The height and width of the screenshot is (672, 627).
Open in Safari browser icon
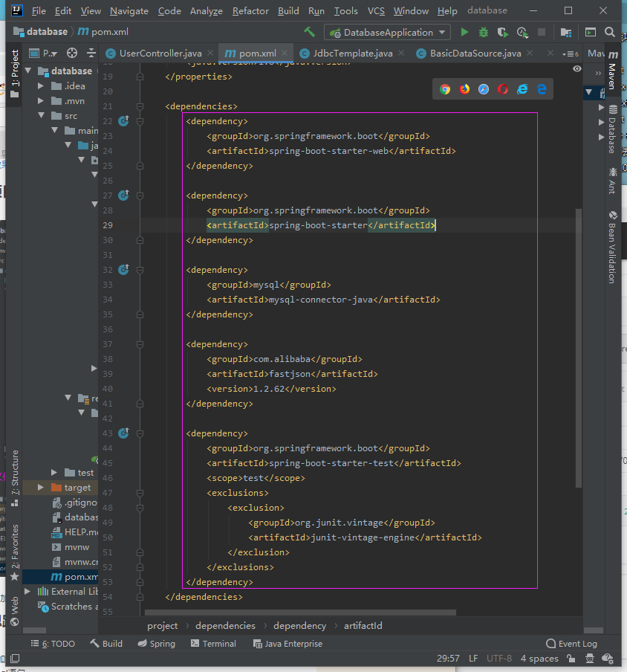[x=484, y=89]
